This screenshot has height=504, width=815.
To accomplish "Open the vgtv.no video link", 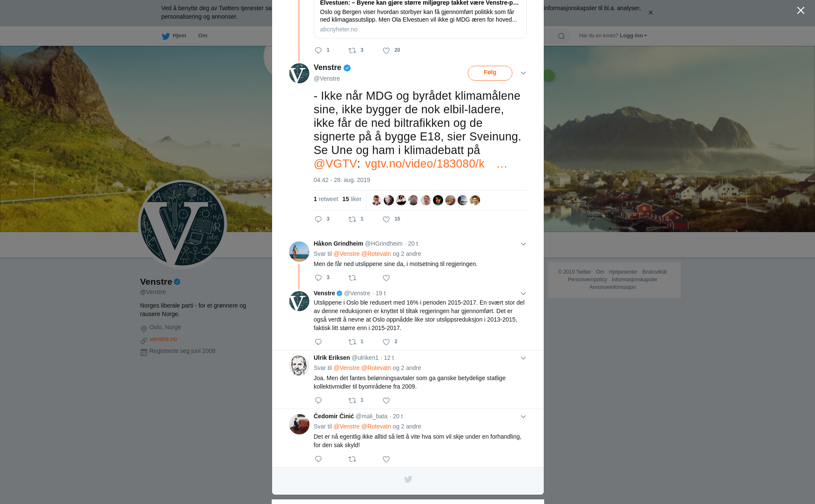I will coord(424,164).
